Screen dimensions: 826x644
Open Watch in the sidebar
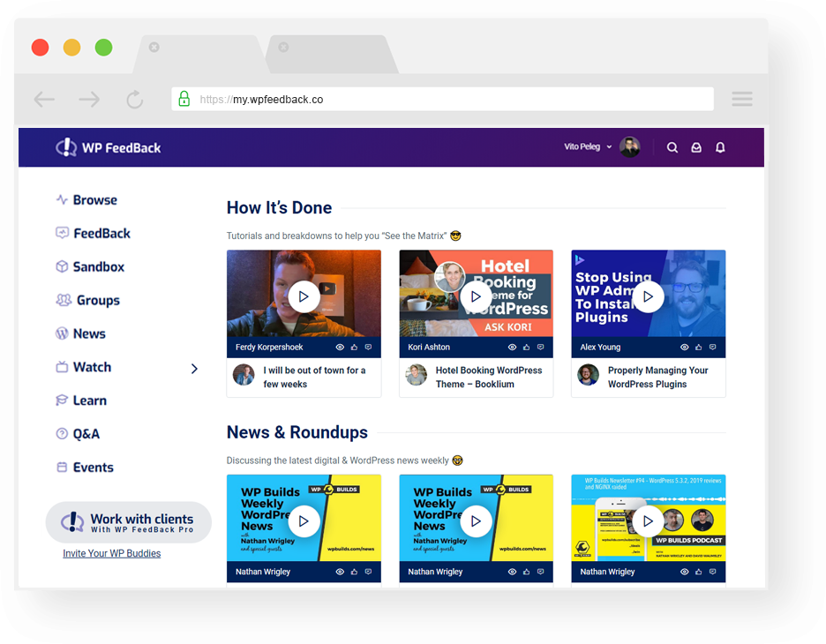click(84, 367)
